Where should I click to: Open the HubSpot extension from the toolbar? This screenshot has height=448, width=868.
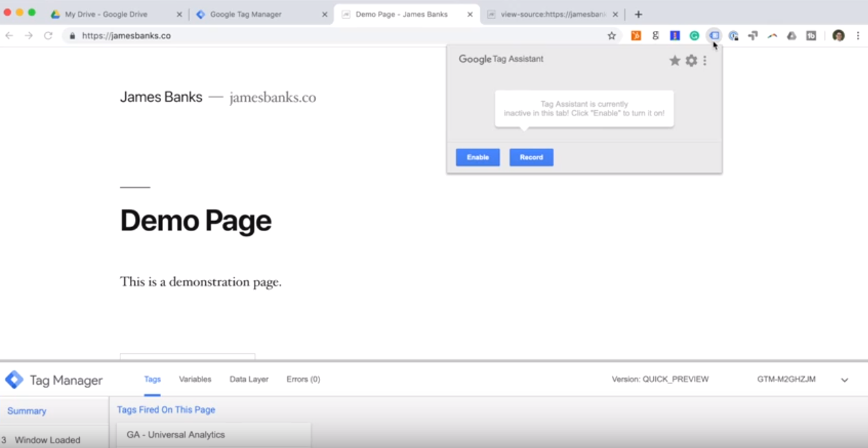(x=635, y=35)
